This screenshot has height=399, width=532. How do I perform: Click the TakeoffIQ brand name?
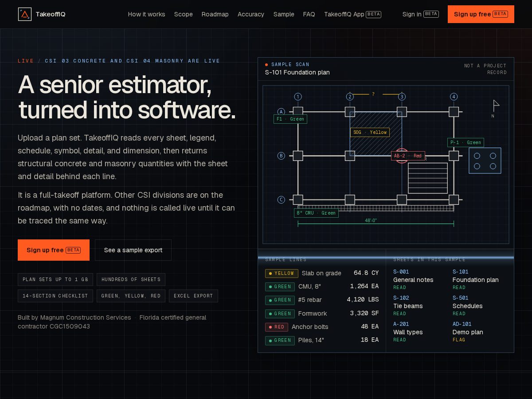click(51, 14)
